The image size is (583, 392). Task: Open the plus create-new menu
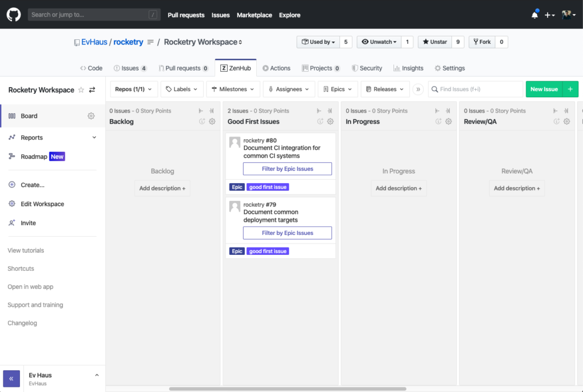point(549,15)
